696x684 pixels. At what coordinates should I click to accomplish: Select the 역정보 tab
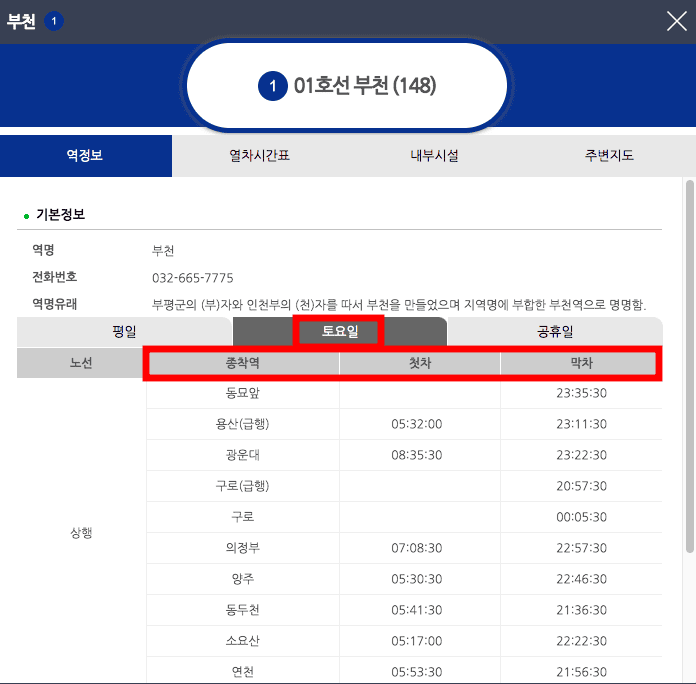click(x=86, y=156)
